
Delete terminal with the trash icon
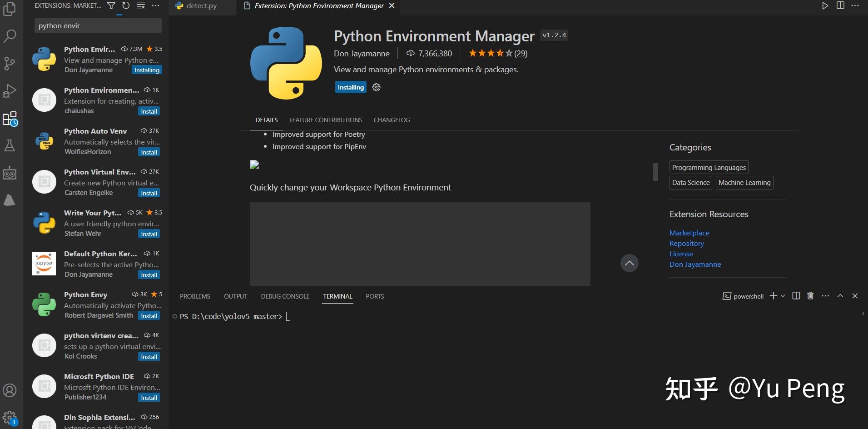(x=810, y=296)
